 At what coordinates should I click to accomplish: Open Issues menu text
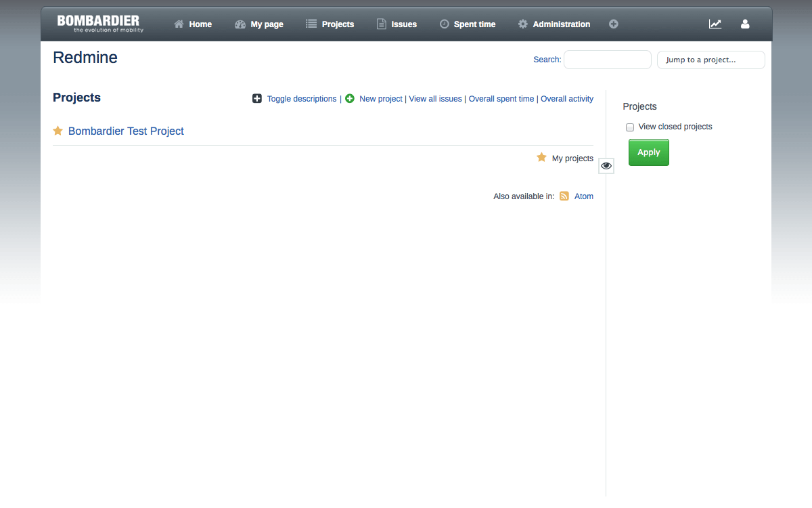tap(404, 24)
